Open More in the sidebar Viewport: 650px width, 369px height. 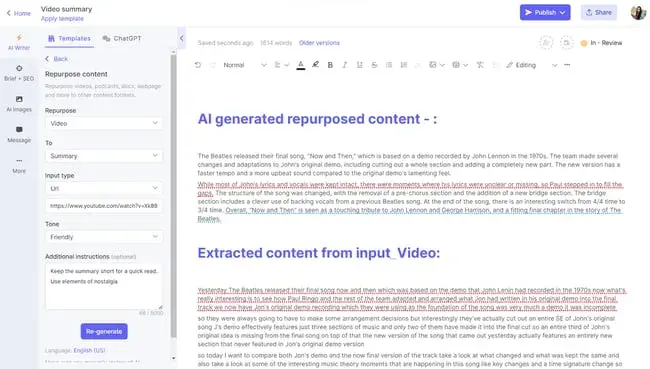(19, 165)
